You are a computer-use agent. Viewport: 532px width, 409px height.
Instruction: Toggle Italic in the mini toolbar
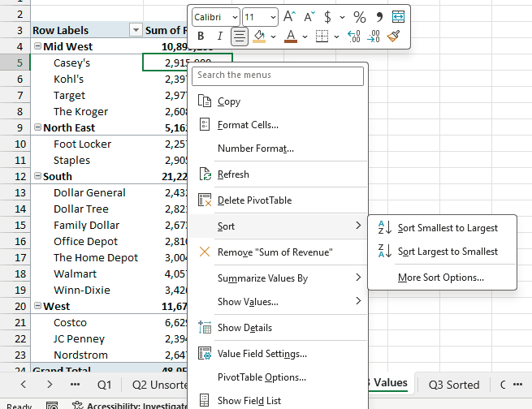click(220, 36)
